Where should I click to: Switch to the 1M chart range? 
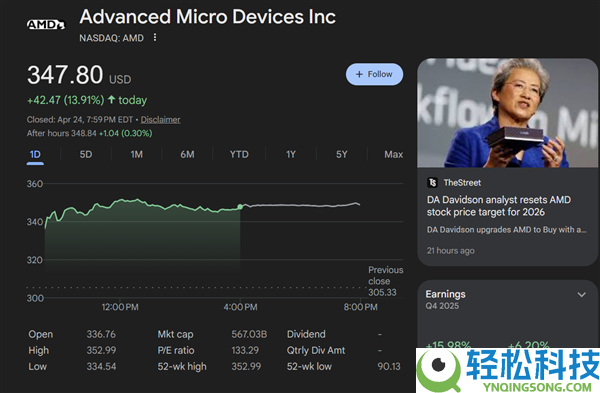coord(137,155)
